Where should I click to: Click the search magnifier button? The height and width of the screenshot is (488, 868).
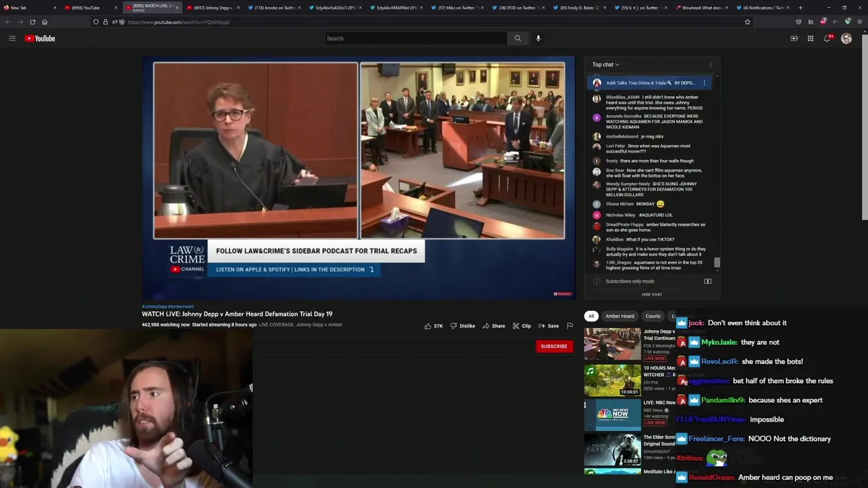[x=517, y=39]
